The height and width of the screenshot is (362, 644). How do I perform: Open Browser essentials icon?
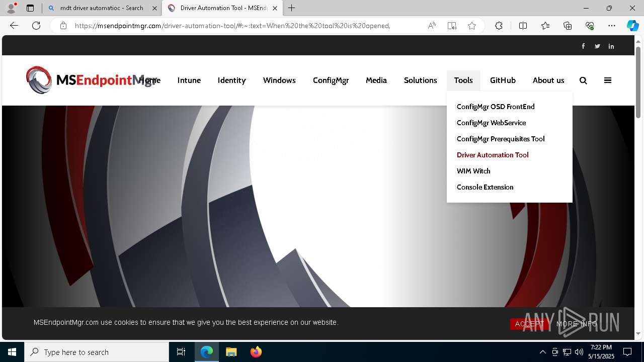coord(590,26)
